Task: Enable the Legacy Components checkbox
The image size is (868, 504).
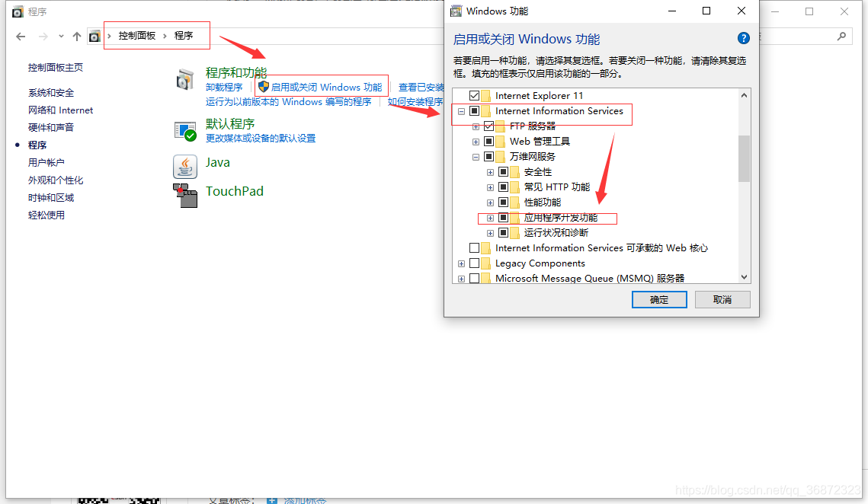Action: pyautogui.click(x=475, y=263)
